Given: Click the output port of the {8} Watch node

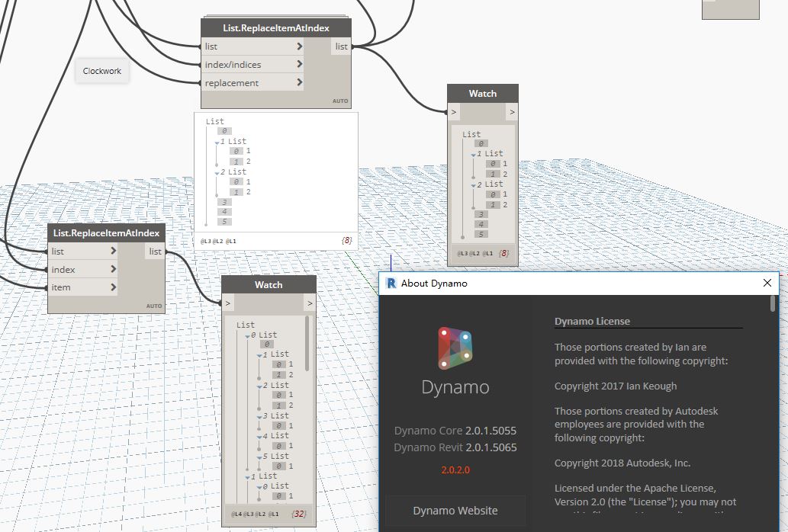Looking at the screenshot, I should tap(512, 112).
